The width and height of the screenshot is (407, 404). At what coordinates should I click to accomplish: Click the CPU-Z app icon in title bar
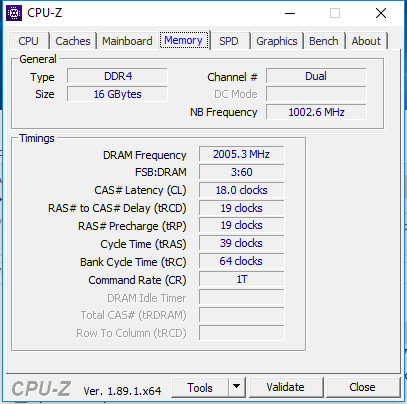tap(14, 13)
